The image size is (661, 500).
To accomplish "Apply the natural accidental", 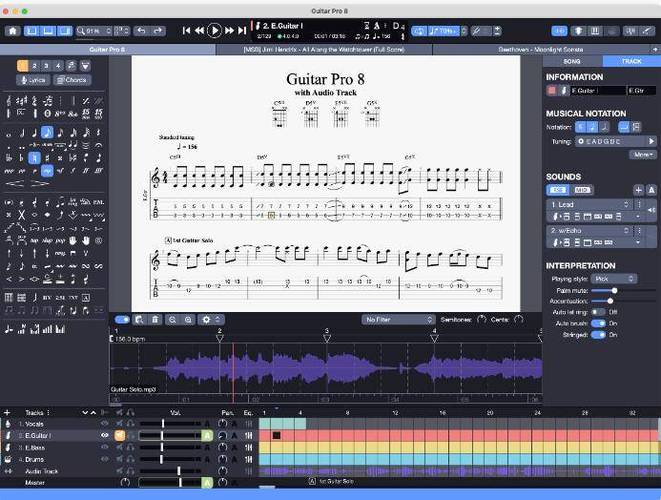I will tap(34, 158).
